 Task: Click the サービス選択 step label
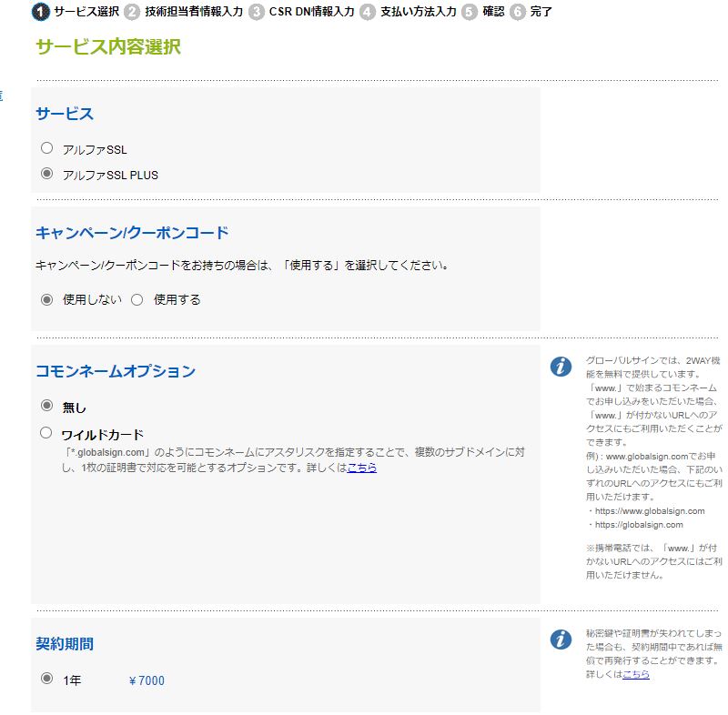click(x=86, y=12)
